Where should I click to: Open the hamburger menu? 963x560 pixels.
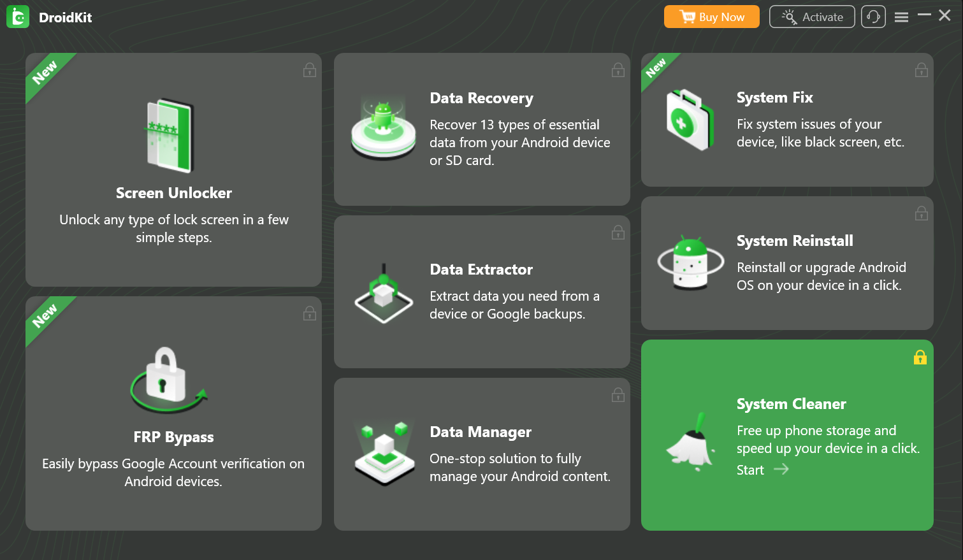(x=901, y=17)
